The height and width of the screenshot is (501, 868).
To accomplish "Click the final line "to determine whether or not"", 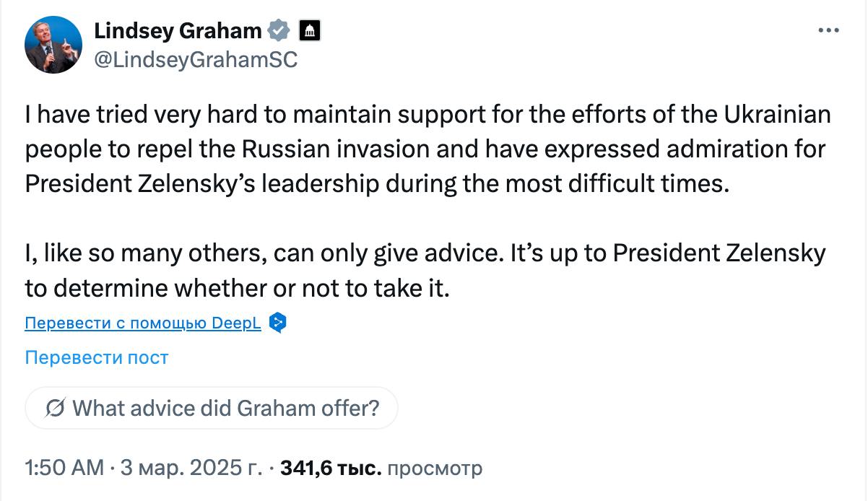I will pyautogui.click(x=238, y=288).
